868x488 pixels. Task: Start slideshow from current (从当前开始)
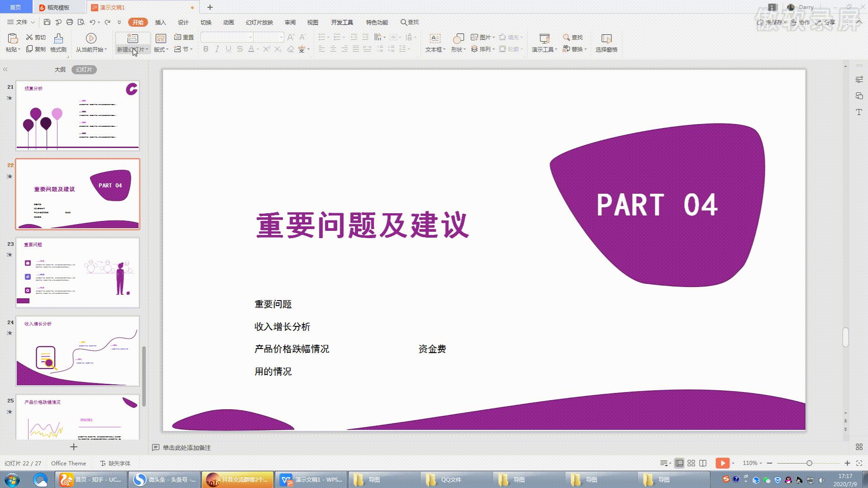coord(91,43)
